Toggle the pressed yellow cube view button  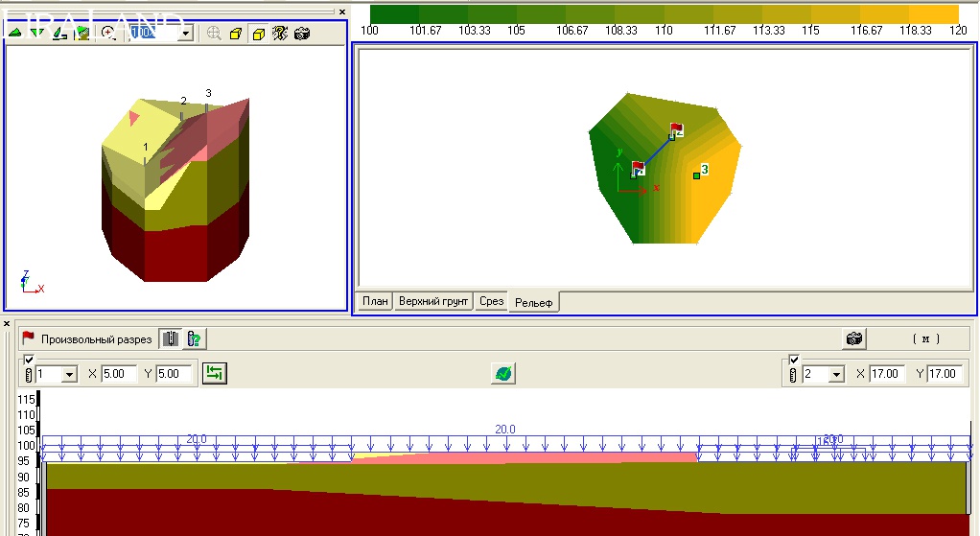pos(258,34)
